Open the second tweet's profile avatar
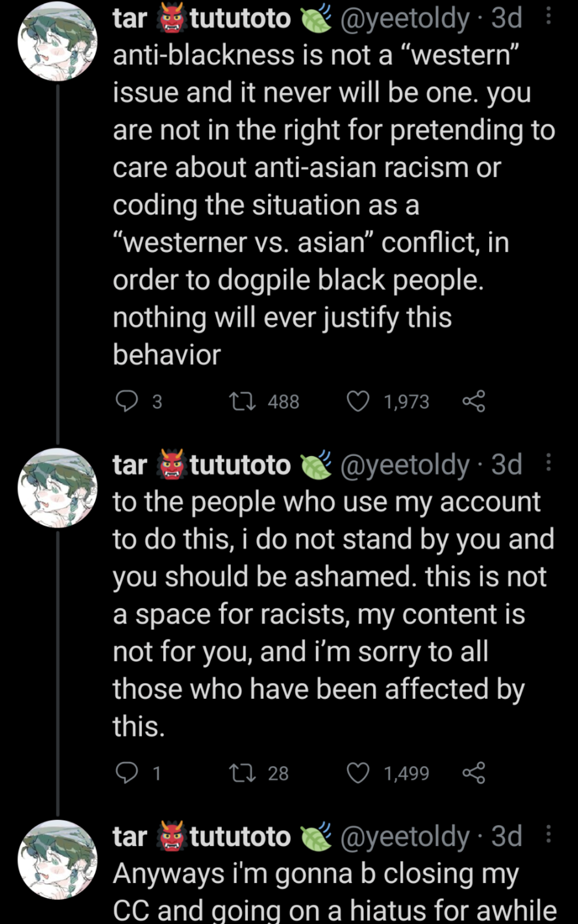This screenshot has width=578, height=924. (58, 488)
